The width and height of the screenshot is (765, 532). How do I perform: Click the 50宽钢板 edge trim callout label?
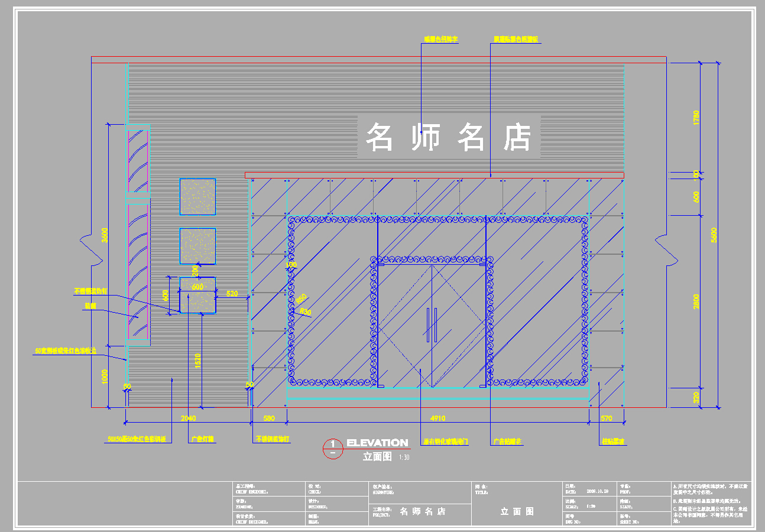[65, 351]
